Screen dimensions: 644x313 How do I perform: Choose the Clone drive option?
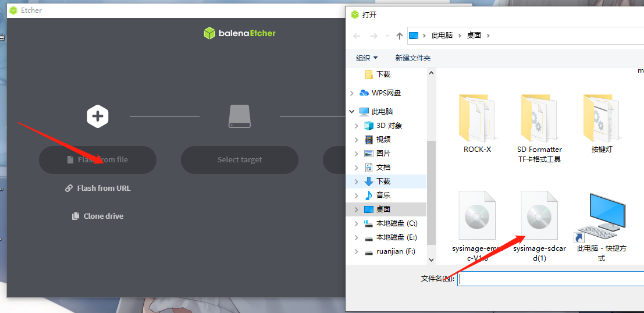[98, 216]
